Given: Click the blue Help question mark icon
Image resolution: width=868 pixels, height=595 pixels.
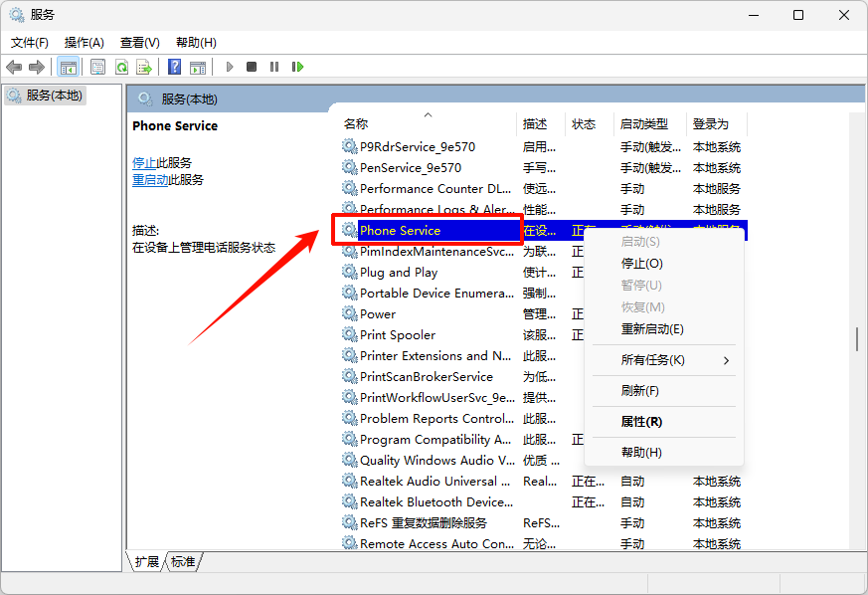Looking at the screenshot, I should pyautogui.click(x=174, y=67).
